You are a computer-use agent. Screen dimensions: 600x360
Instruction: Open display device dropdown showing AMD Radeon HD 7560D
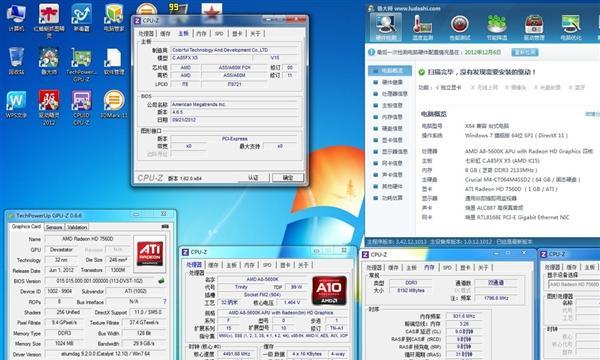(574, 284)
